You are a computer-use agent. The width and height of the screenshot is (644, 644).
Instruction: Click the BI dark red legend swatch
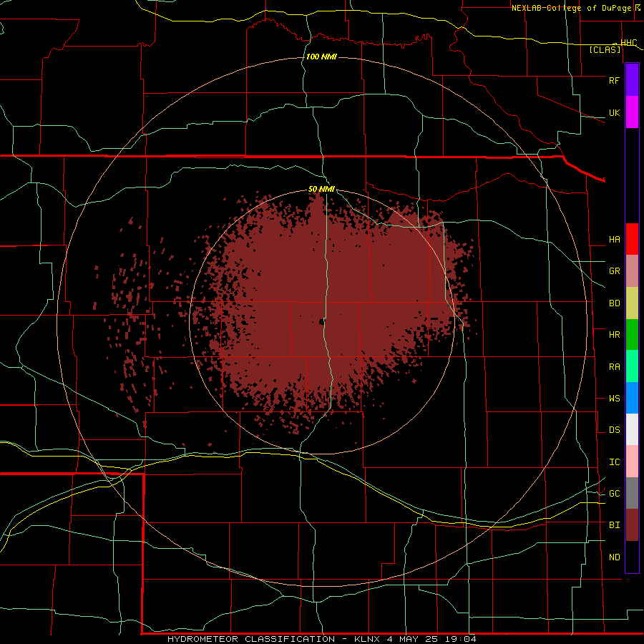(x=632, y=525)
